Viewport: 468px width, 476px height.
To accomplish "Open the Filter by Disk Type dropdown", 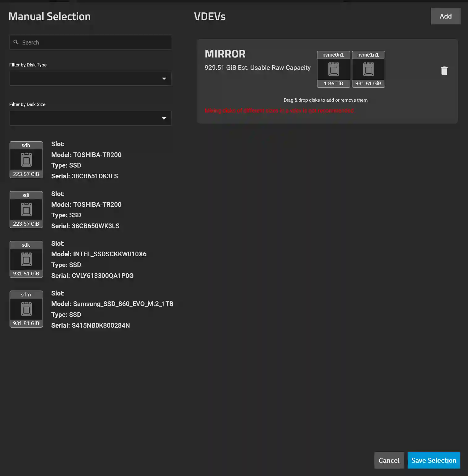I will [x=90, y=79].
